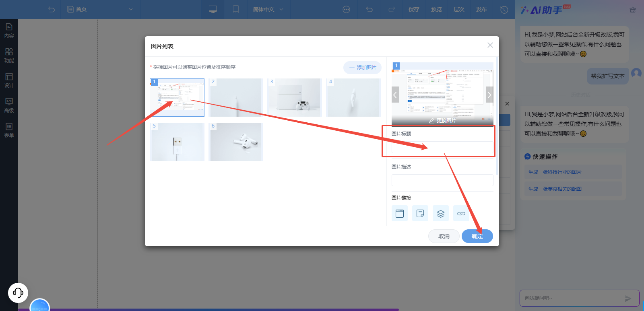Click the 取消 button

pyautogui.click(x=444, y=236)
